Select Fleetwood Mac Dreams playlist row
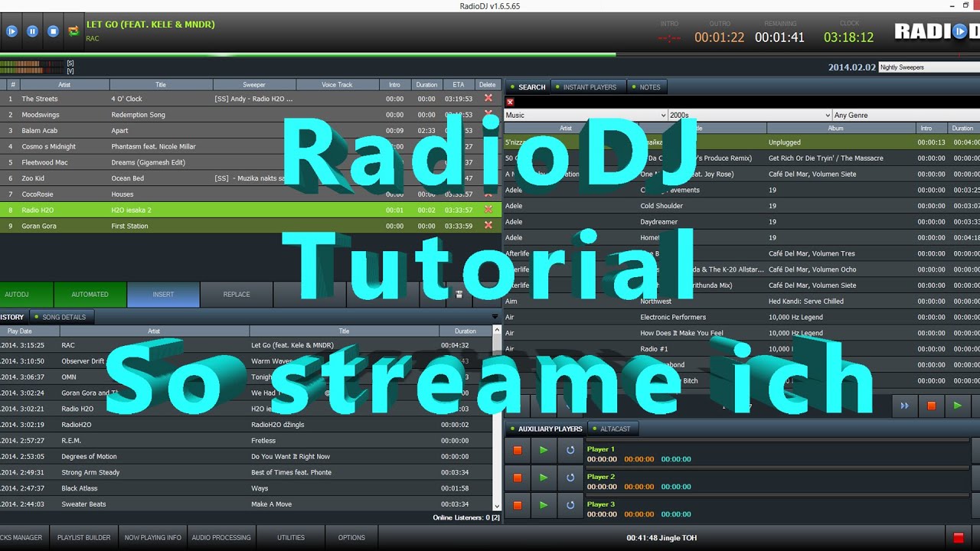Image resolution: width=980 pixels, height=551 pixels. coord(250,162)
